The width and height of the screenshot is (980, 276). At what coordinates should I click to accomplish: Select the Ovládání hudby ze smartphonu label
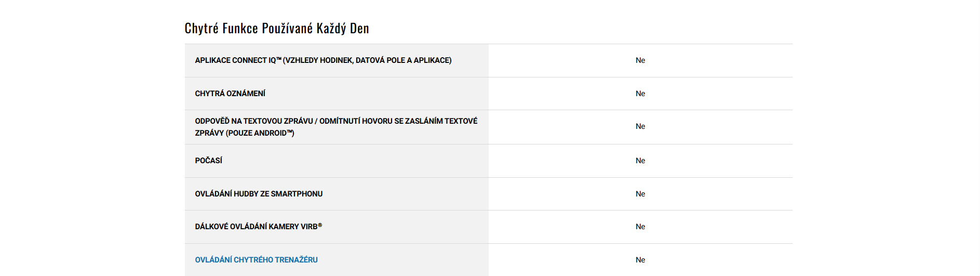click(259, 194)
